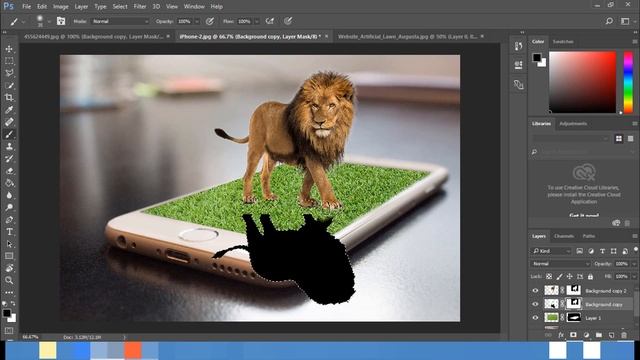Select the Pen tool
640x360 pixels.
coord(9,220)
